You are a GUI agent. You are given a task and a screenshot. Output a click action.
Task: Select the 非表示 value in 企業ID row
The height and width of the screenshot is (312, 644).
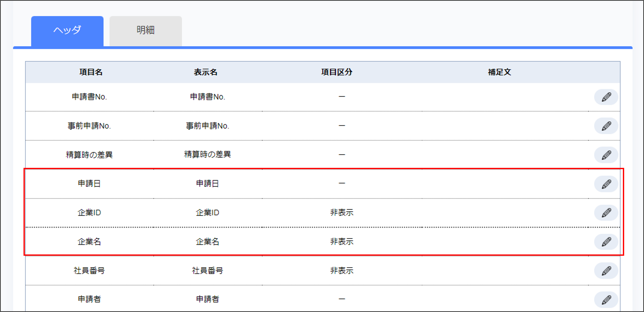pos(342,212)
